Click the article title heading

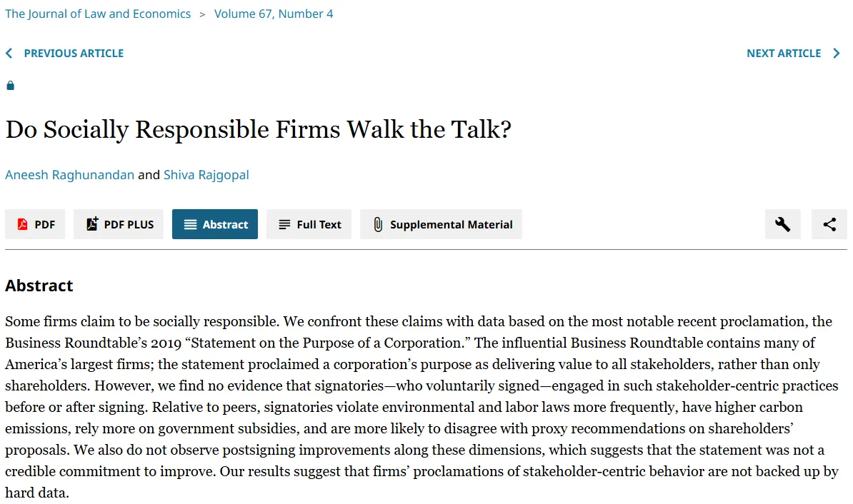(x=259, y=130)
